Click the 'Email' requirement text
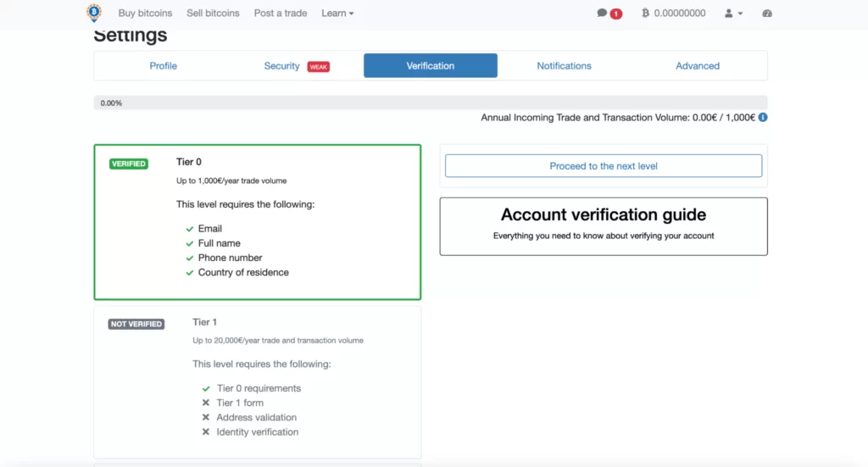The width and height of the screenshot is (868, 467). click(x=210, y=229)
